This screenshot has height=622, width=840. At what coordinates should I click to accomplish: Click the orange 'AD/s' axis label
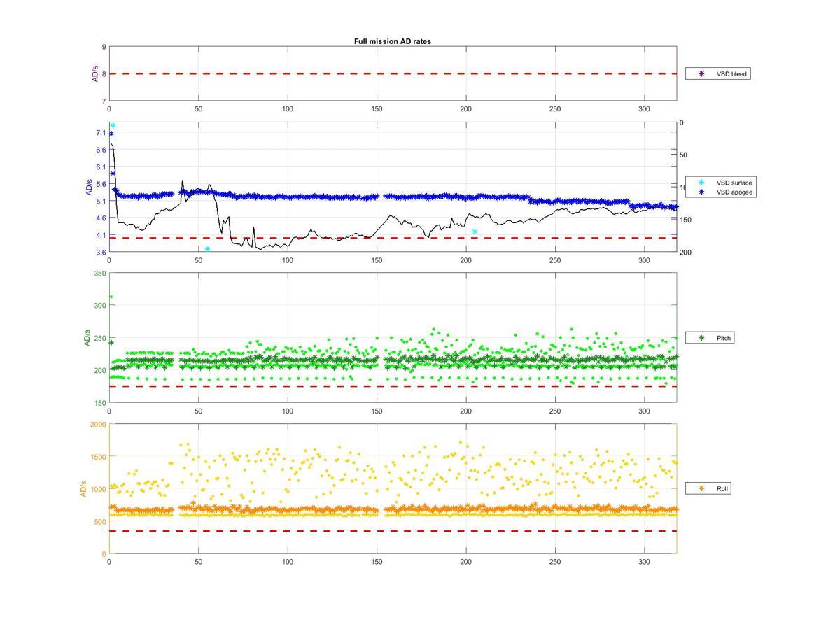tap(83, 489)
